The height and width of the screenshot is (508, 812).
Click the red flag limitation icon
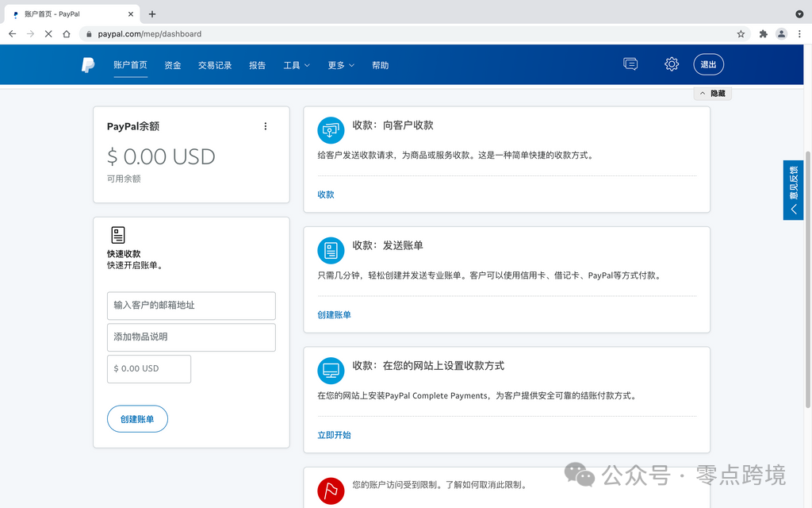tap(331, 491)
